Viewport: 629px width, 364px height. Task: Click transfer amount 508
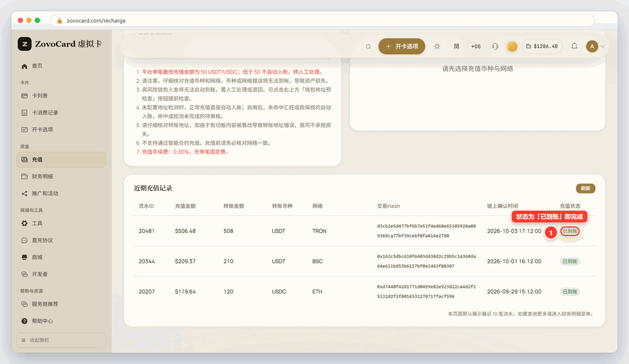[x=228, y=231]
